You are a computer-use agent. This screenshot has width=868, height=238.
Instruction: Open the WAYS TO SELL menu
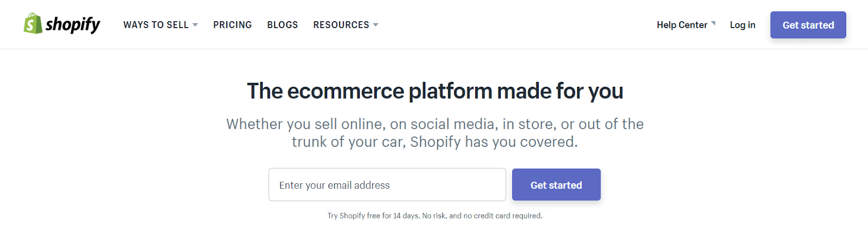click(x=156, y=25)
